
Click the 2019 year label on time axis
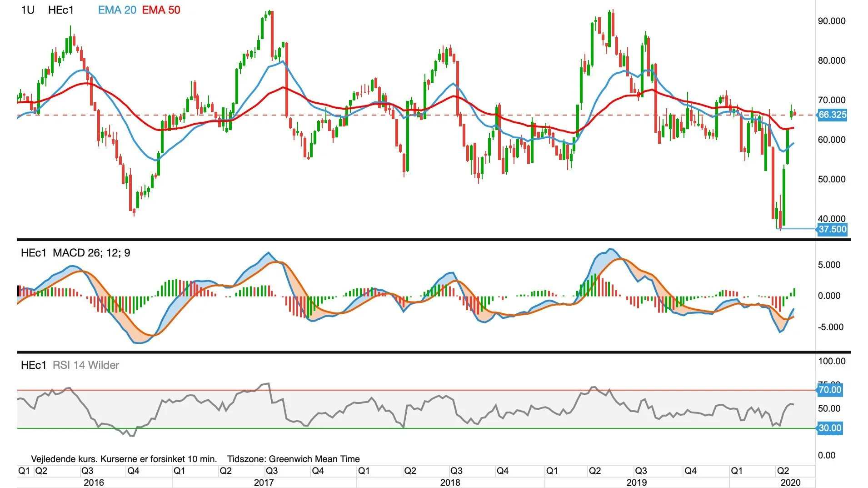pyautogui.click(x=636, y=483)
